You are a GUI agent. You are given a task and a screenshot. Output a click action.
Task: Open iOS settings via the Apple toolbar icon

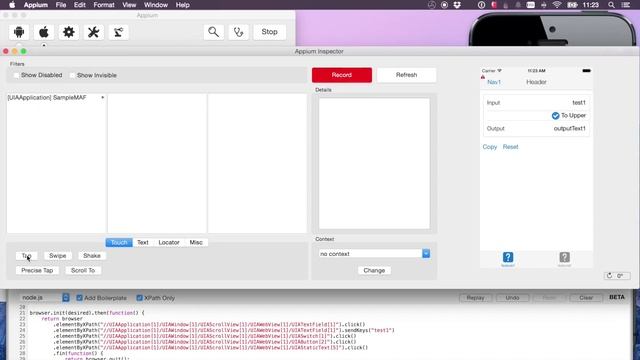[x=44, y=32]
